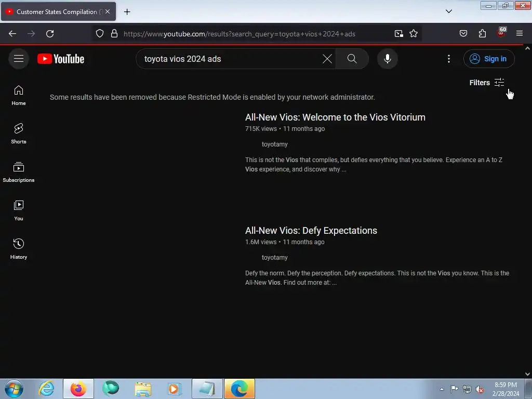Open Microsoft Edge from taskbar
This screenshot has width=532, height=399.
pyautogui.click(x=239, y=389)
